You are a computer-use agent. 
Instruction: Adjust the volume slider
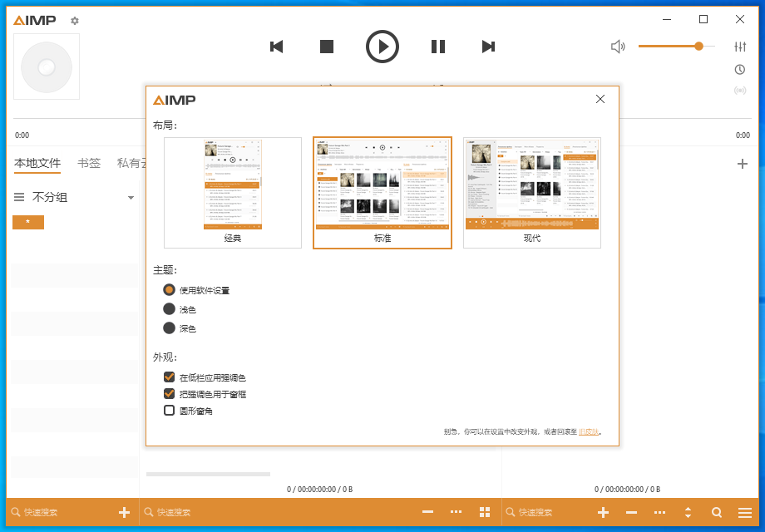(677, 47)
